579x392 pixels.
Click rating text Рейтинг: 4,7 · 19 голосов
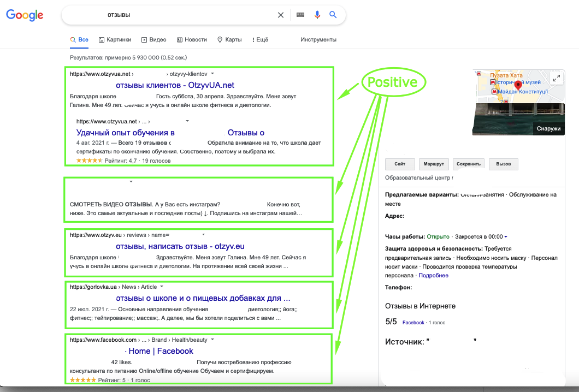(x=137, y=161)
